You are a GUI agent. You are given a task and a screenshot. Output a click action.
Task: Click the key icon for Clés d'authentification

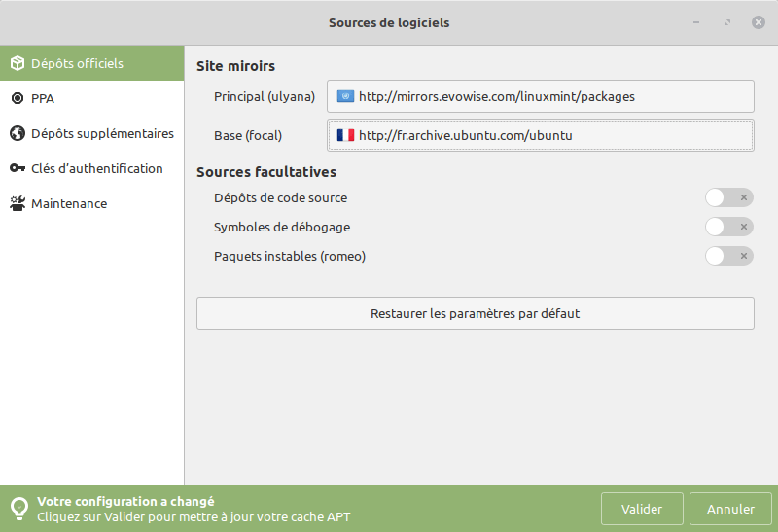click(17, 168)
